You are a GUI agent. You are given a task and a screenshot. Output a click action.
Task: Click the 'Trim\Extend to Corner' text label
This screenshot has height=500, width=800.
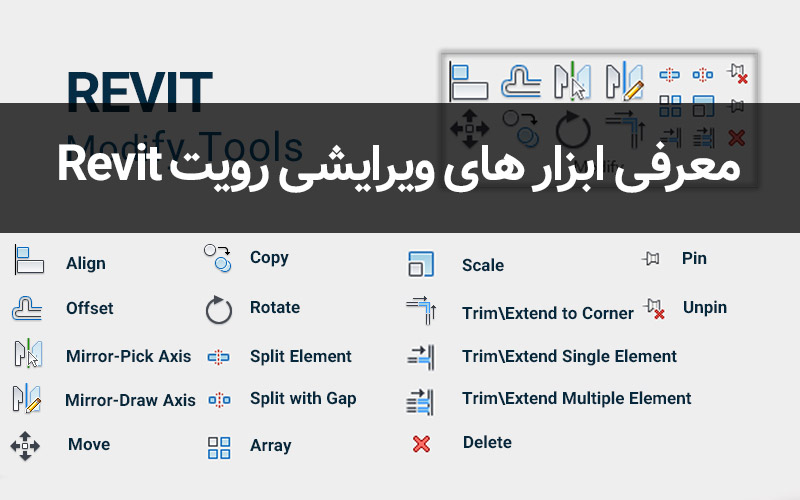pos(548,313)
